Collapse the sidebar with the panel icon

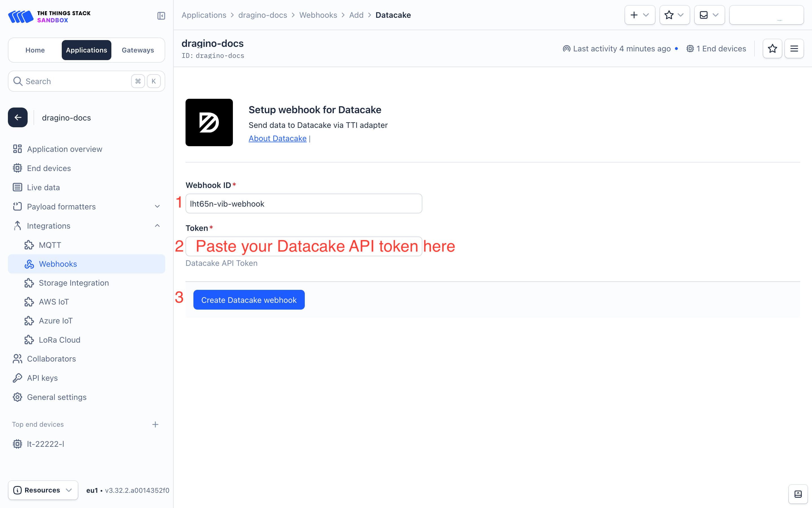[x=161, y=16]
